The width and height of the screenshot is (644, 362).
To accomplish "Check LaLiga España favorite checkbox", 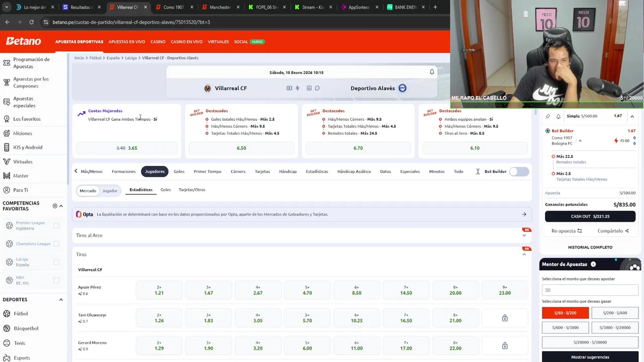I will pos(56,262).
